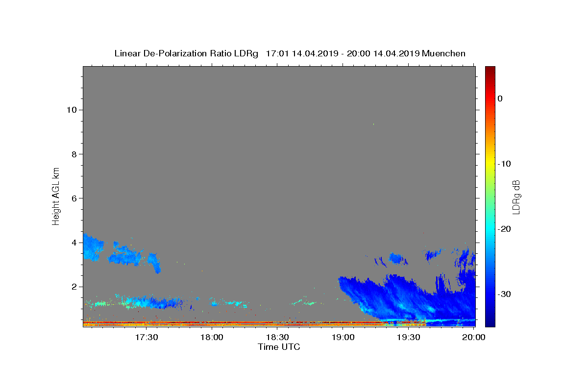Screen dimensions: 588x392
Task: Click the end date "20:00 14.04.2019" in title
Action: (x=383, y=53)
